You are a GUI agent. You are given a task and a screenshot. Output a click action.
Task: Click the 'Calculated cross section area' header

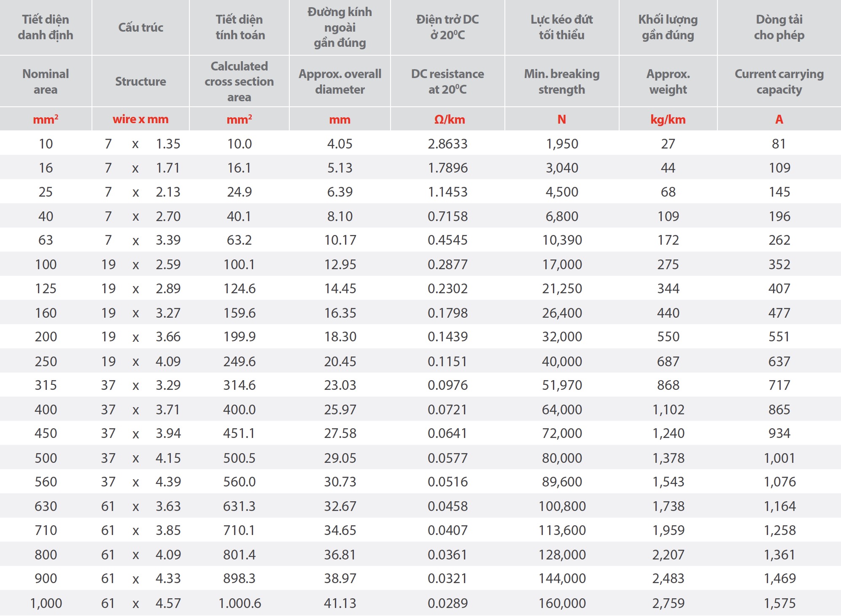point(239,81)
